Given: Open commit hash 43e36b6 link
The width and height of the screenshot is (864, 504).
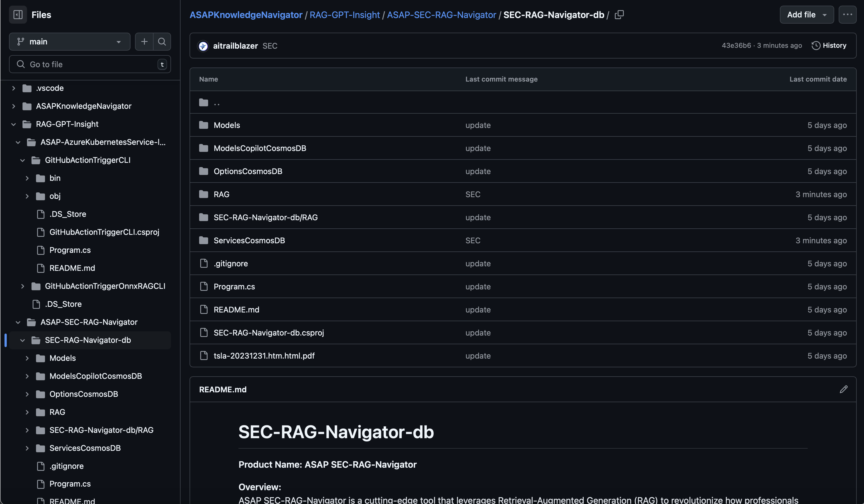Looking at the screenshot, I should 736,46.
